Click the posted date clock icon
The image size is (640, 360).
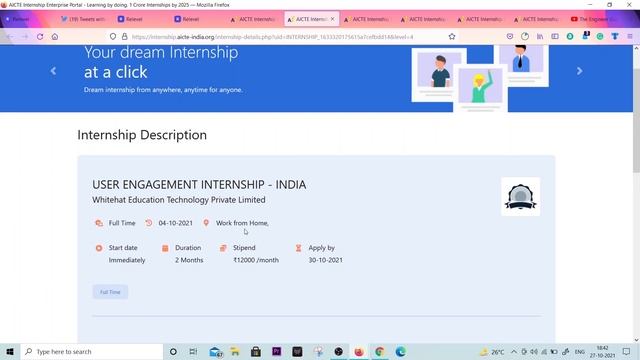point(149,223)
